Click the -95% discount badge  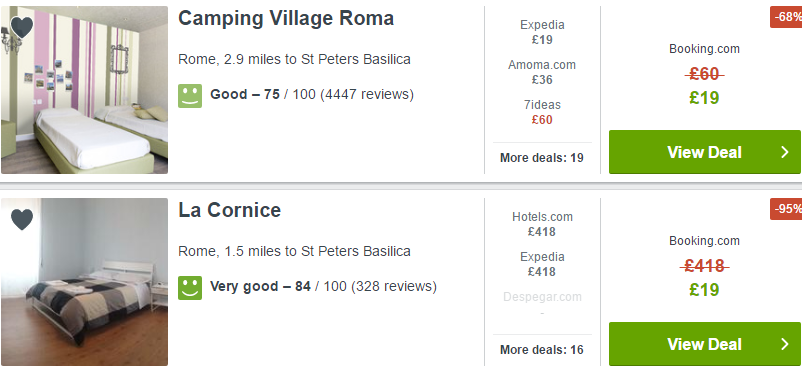787,209
